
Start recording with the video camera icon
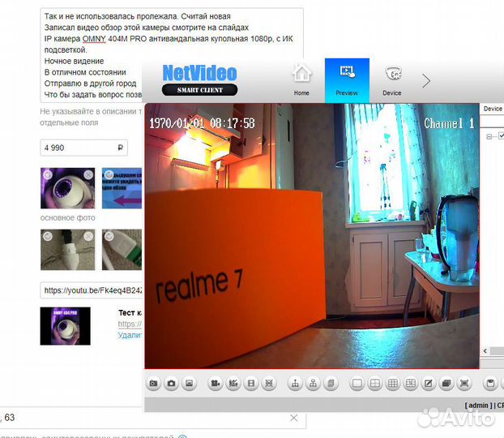[215, 383]
